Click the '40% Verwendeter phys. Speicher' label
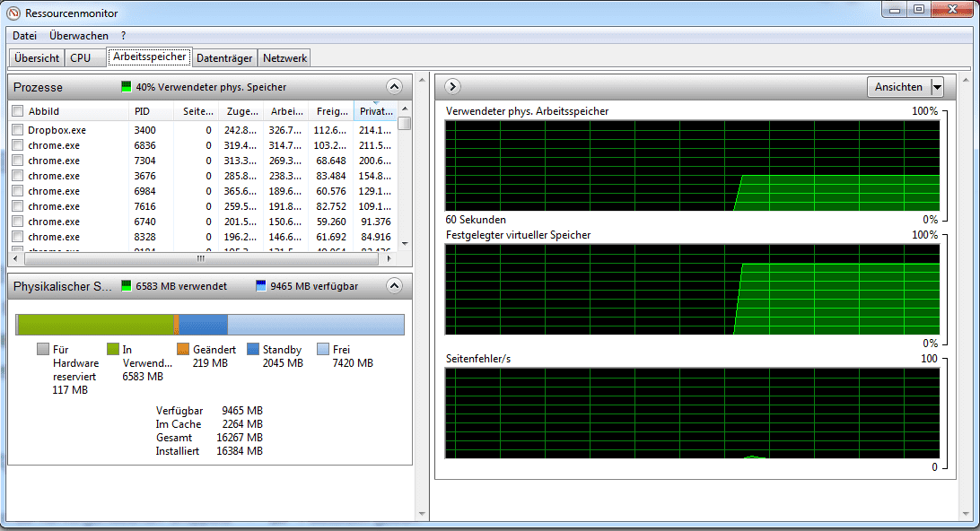Viewport: 980px width, 531px height. tap(211, 87)
